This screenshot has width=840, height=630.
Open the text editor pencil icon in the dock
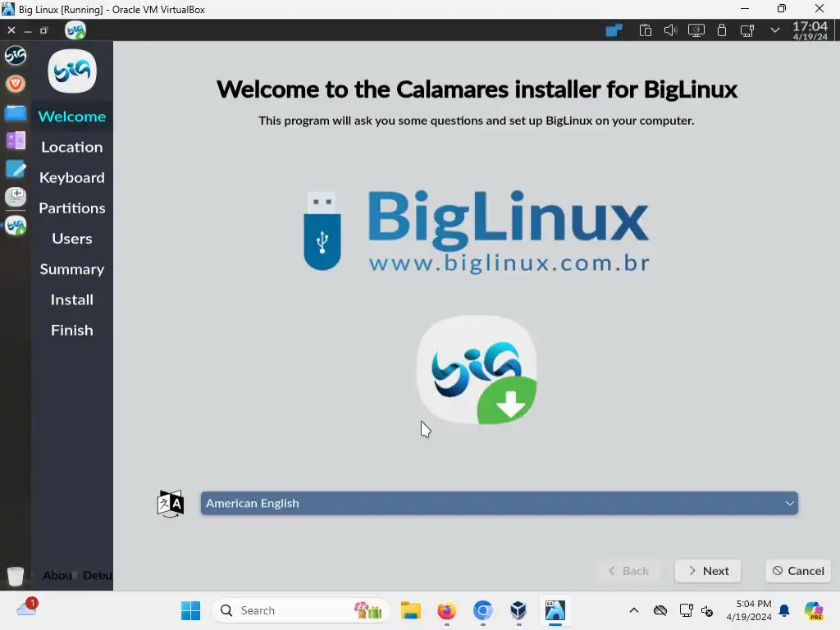(16, 169)
